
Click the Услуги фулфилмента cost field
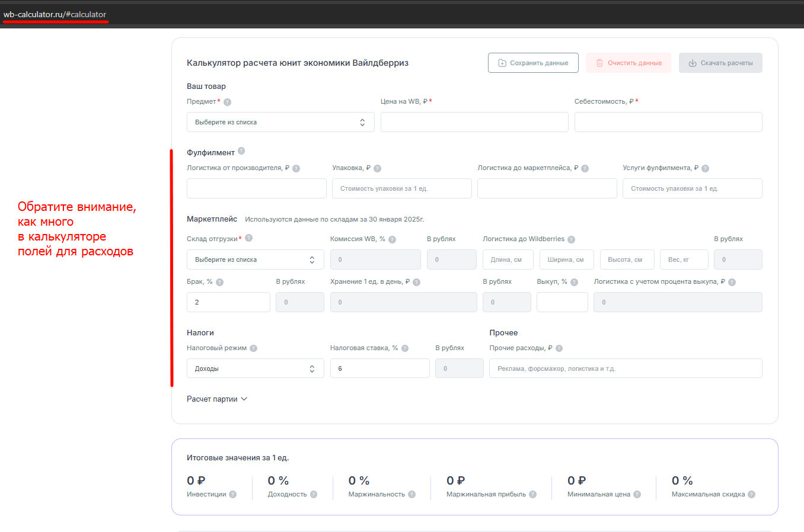pos(693,188)
